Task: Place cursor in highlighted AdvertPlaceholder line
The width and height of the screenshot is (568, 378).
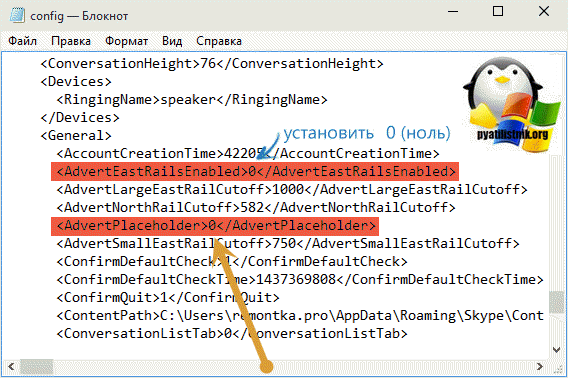Action: 215,226
